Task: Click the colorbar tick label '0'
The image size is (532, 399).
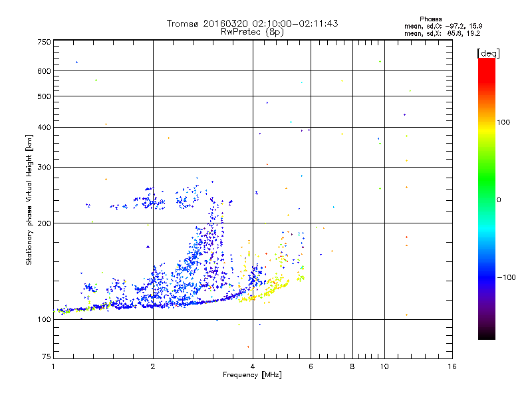Action: tap(498, 200)
